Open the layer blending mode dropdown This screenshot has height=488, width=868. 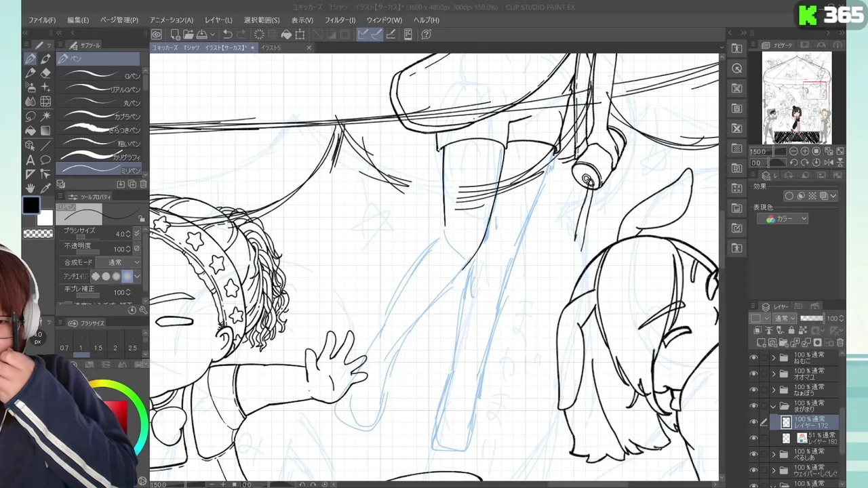[x=785, y=318]
